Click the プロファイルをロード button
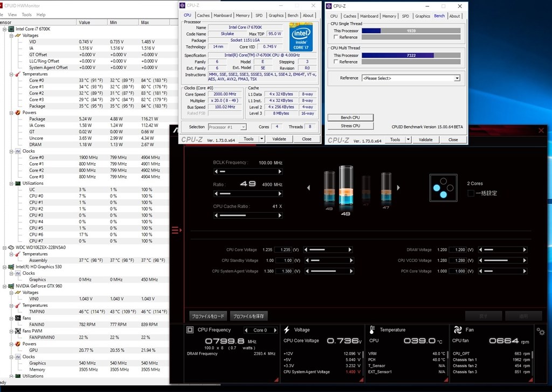Screen dimensions: 552x392 [x=208, y=316]
